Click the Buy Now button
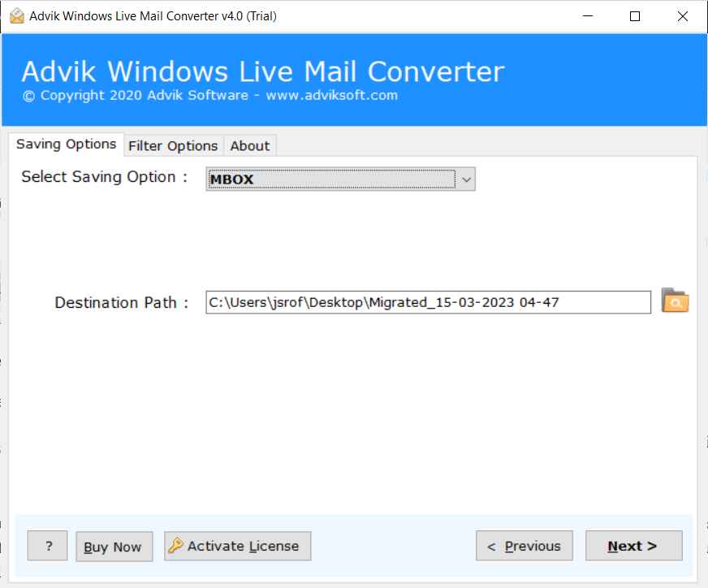 pos(114,547)
